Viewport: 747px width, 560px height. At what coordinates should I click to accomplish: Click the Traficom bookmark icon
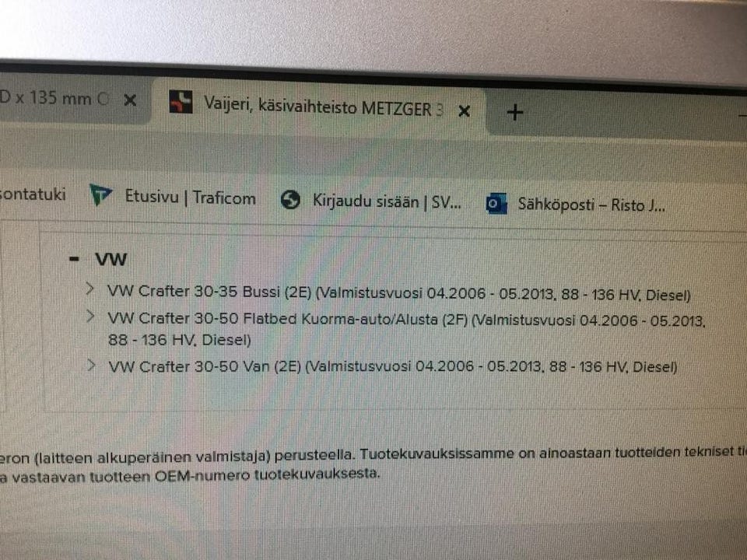100,194
